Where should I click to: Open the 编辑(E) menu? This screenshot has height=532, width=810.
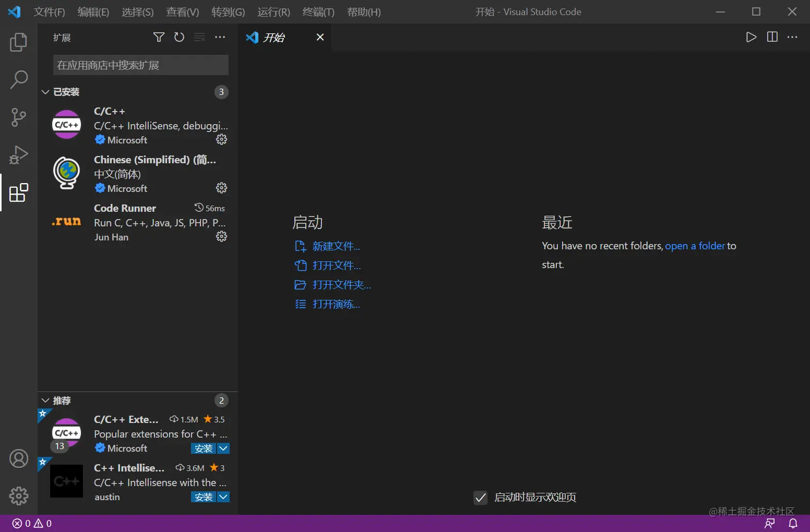pyautogui.click(x=93, y=12)
